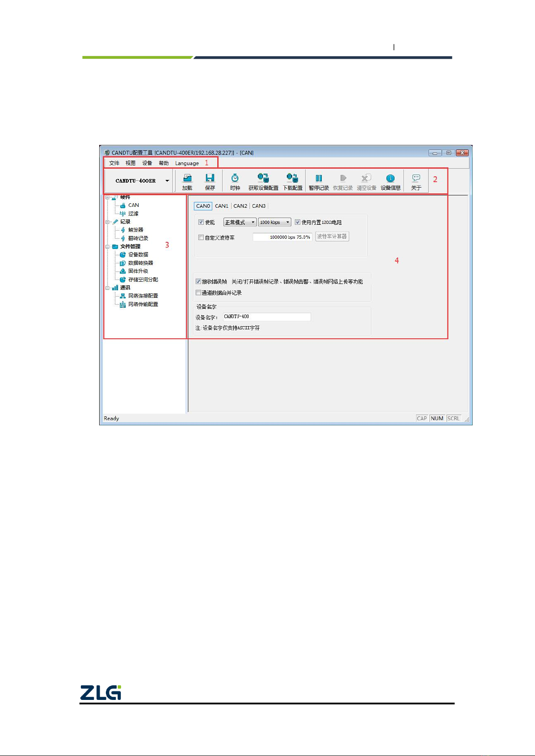Screen dimensions: 535x756
Task: Select 固件升级 firmware upgrade node
Action: point(138,271)
